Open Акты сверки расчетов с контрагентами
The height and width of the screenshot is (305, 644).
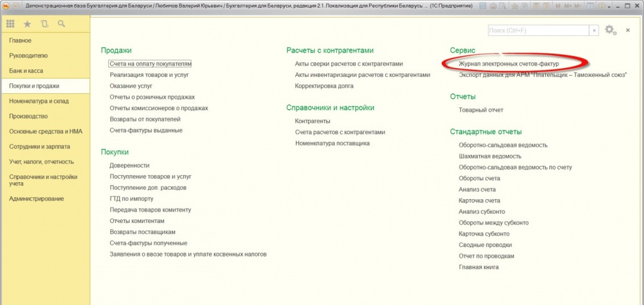348,64
